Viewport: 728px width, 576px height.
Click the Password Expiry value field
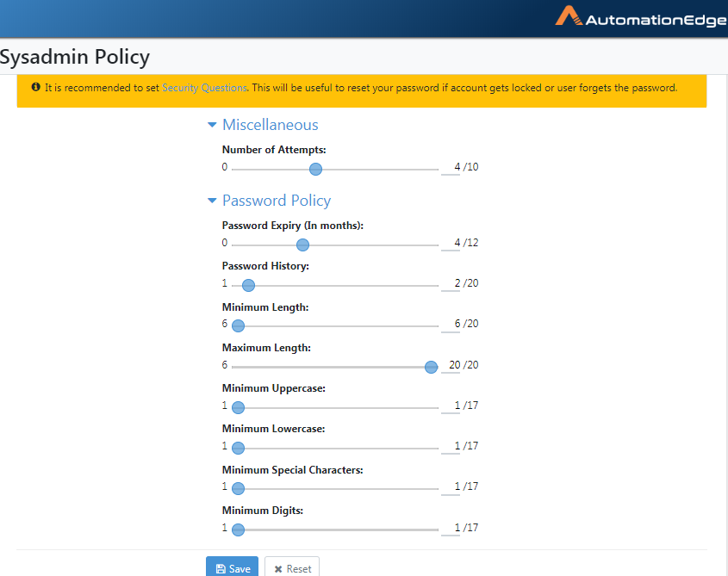(451, 243)
